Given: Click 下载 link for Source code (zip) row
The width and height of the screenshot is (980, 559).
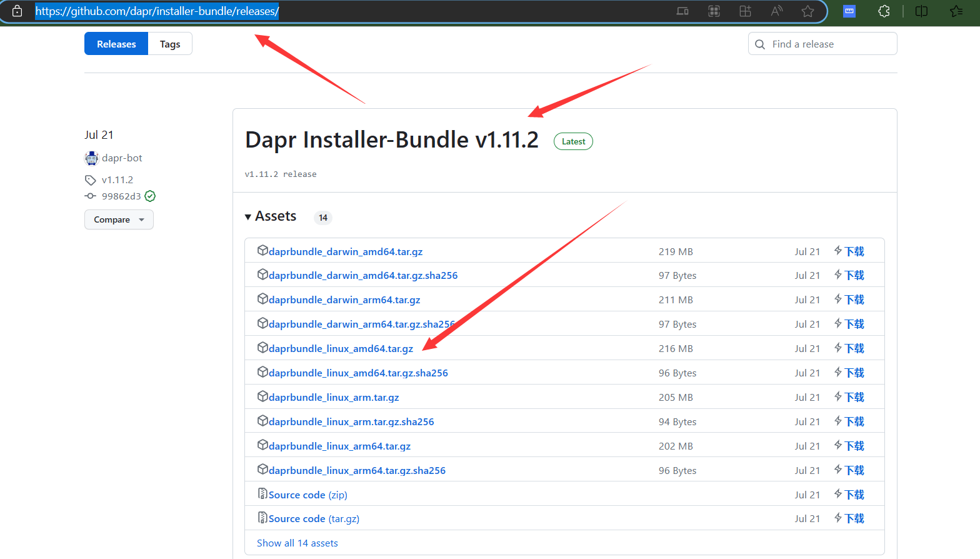Looking at the screenshot, I should click(854, 495).
